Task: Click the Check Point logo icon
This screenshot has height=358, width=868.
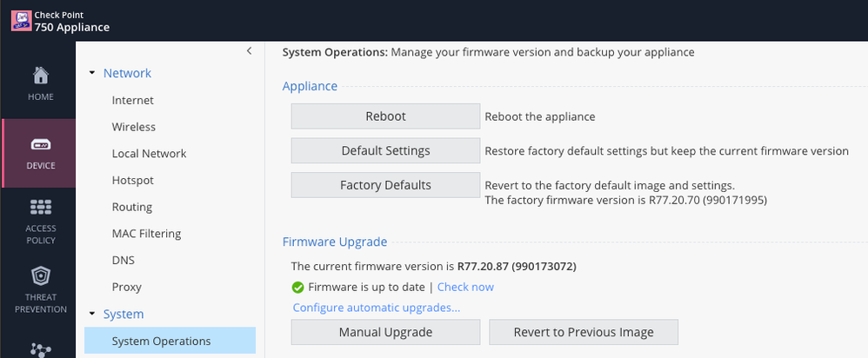Action: coord(21,21)
